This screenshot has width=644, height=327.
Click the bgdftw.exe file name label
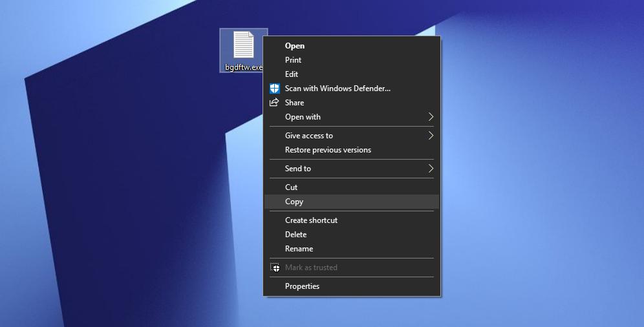point(243,67)
